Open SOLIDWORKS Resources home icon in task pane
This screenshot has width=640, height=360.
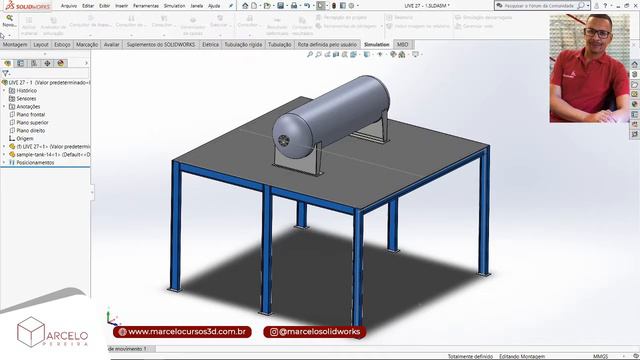coord(635,64)
